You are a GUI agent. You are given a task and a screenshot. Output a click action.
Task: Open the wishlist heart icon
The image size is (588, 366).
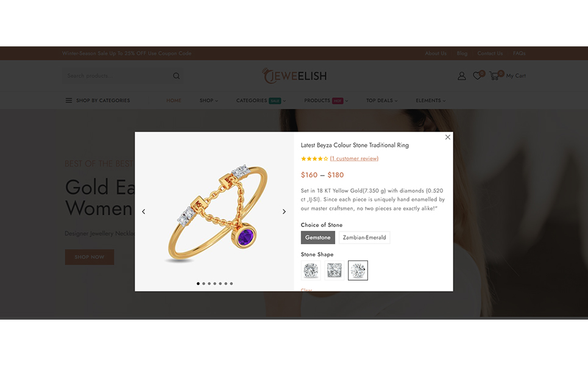click(477, 76)
